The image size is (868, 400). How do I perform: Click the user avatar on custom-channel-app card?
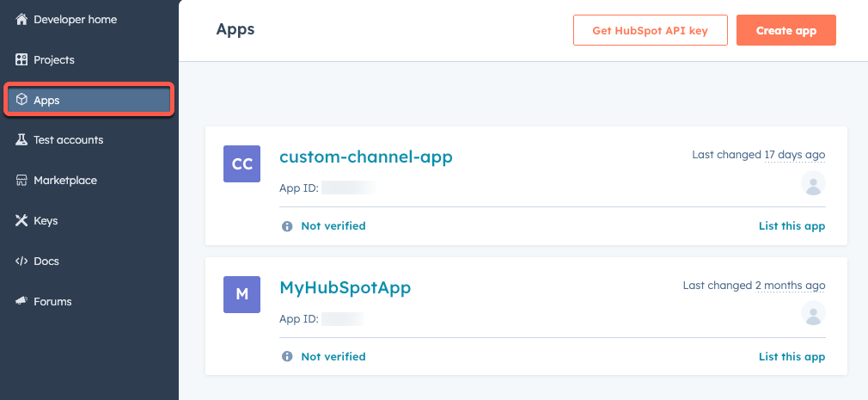click(813, 183)
